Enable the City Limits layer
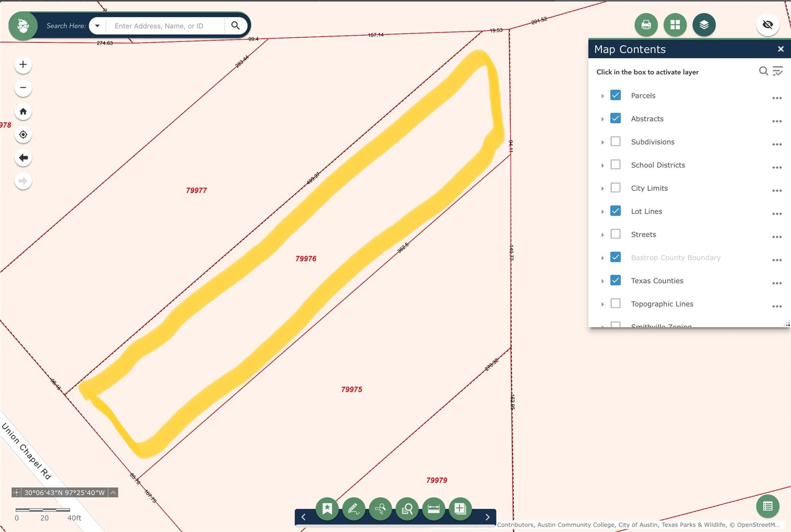This screenshot has width=791, height=532. 616,188
